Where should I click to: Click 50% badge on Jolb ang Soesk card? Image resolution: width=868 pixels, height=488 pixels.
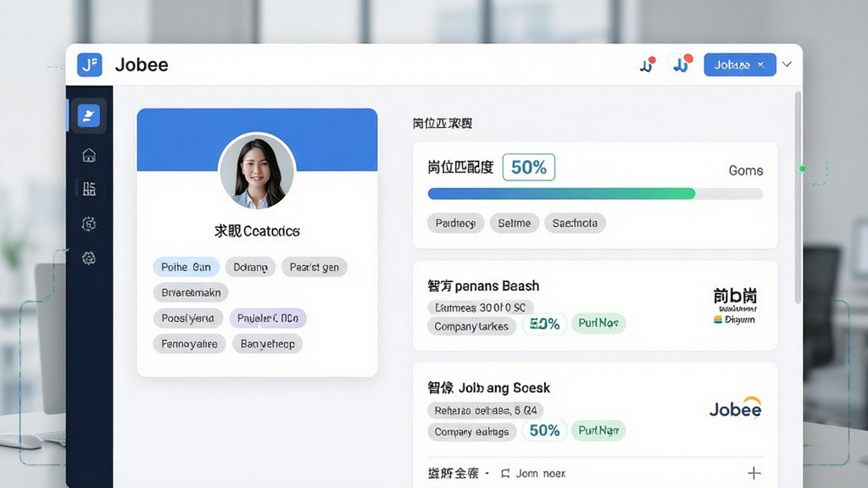[x=545, y=430]
